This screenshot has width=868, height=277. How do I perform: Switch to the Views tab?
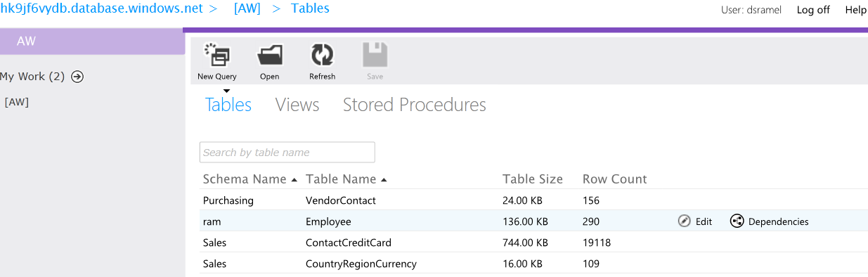click(297, 105)
